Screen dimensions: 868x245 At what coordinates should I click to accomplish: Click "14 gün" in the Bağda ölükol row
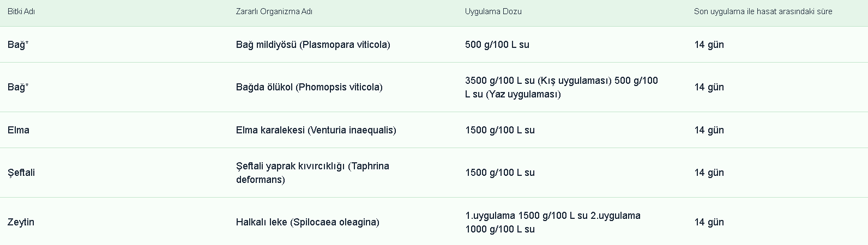709,87
